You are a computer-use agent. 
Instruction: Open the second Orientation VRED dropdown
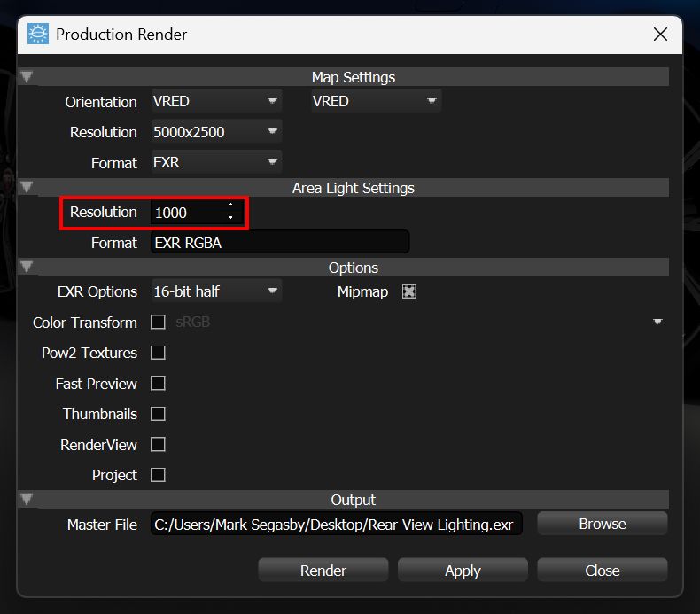376,101
